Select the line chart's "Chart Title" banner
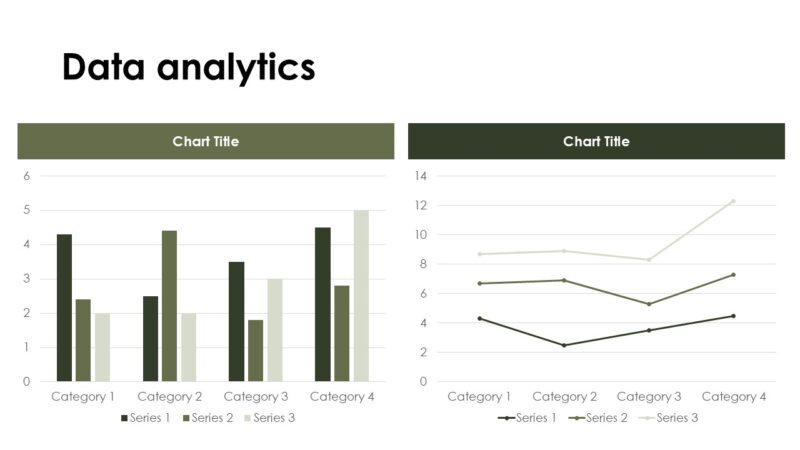 click(x=596, y=141)
